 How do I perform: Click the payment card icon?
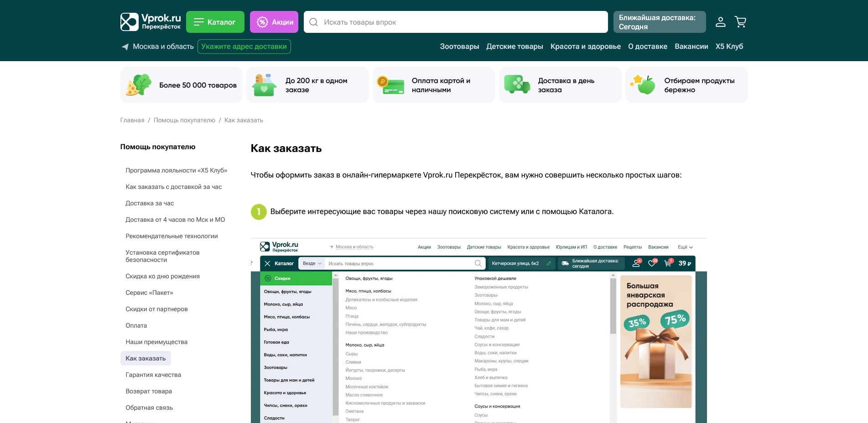(390, 85)
